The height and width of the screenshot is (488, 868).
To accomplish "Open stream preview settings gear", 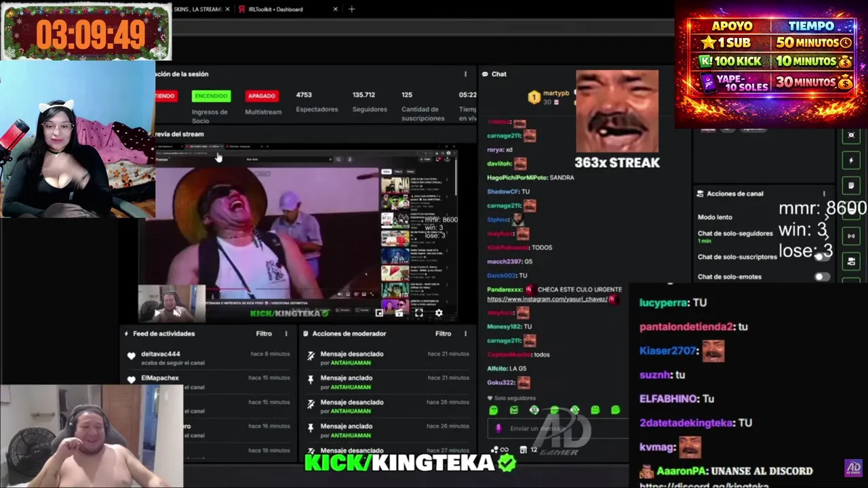I will point(439,313).
